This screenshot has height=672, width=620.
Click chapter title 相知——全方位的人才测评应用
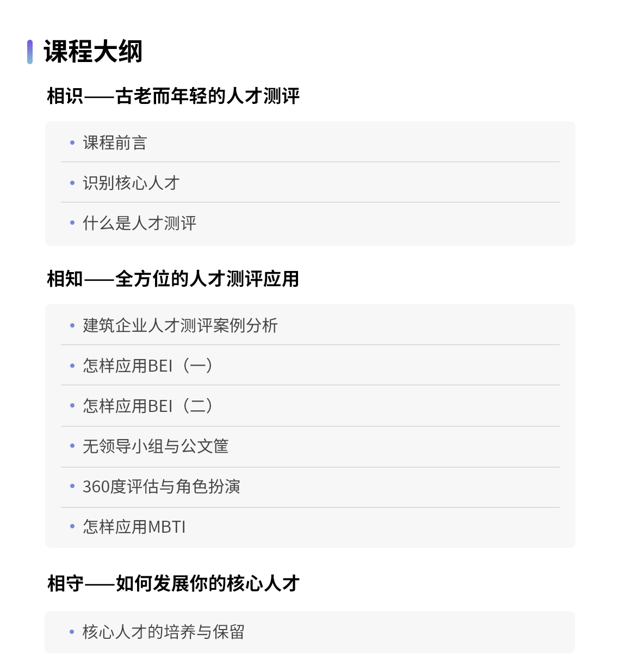tap(173, 279)
